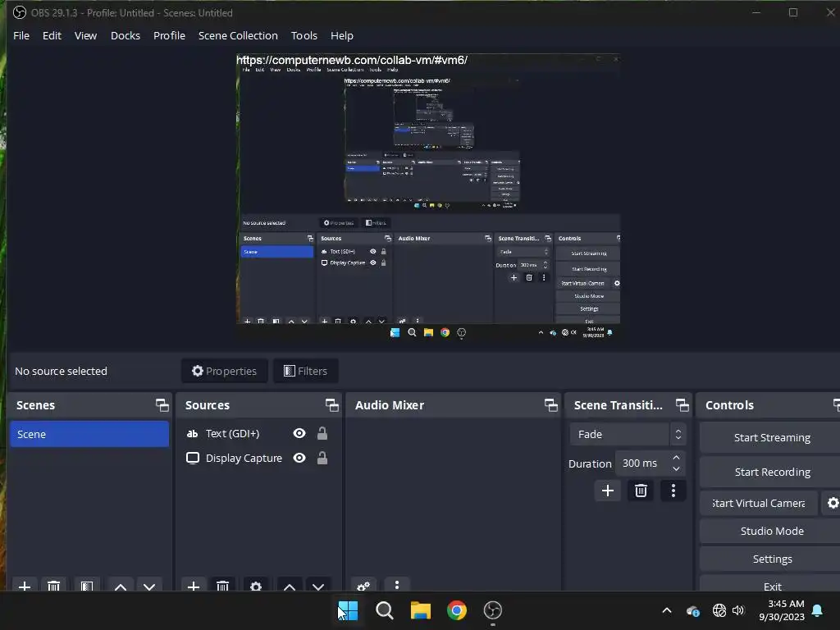This screenshot has width=840, height=630.
Task: Open OBS Settings
Action: [x=771, y=558]
